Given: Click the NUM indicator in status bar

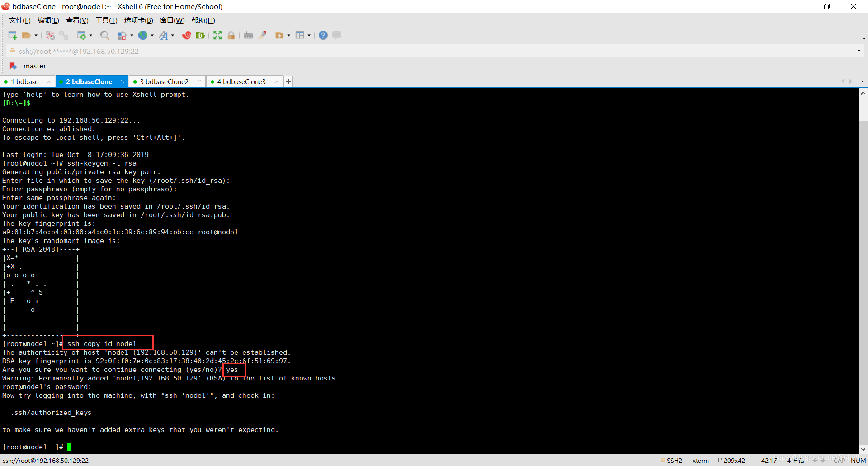Looking at the screenshot, I should point(858,461).
